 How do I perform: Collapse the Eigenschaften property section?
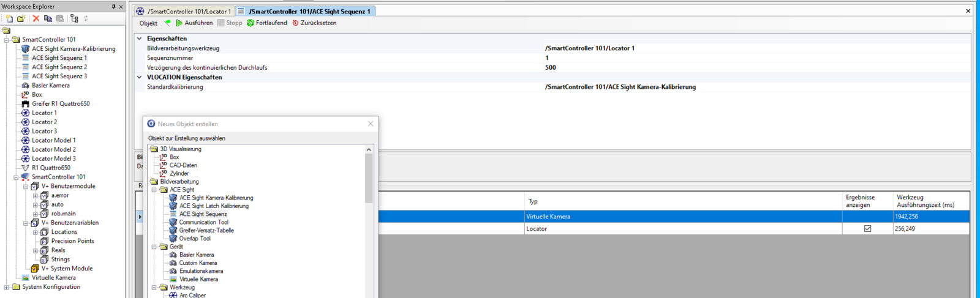click(x=140, y=39)
